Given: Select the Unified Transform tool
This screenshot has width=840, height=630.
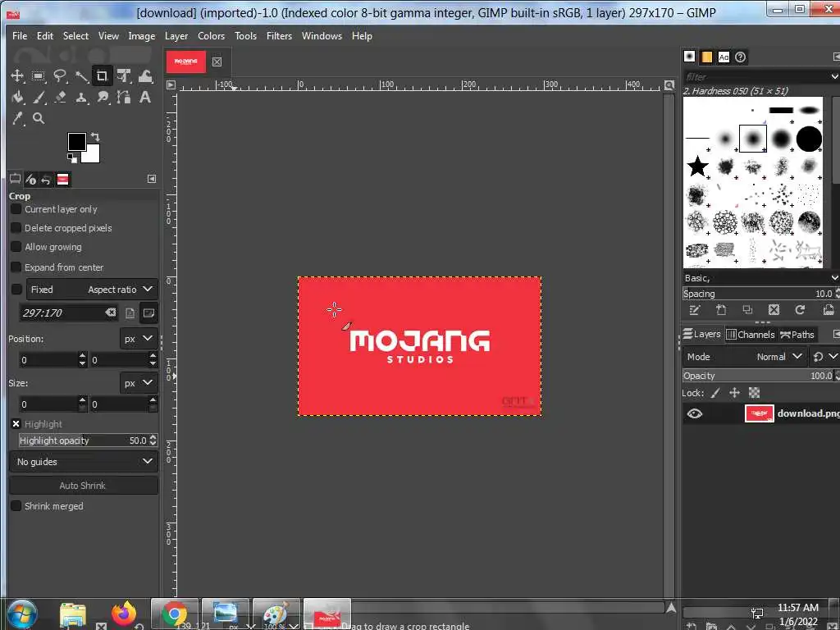Looking at the screenshot, I should tap(124, 75).
